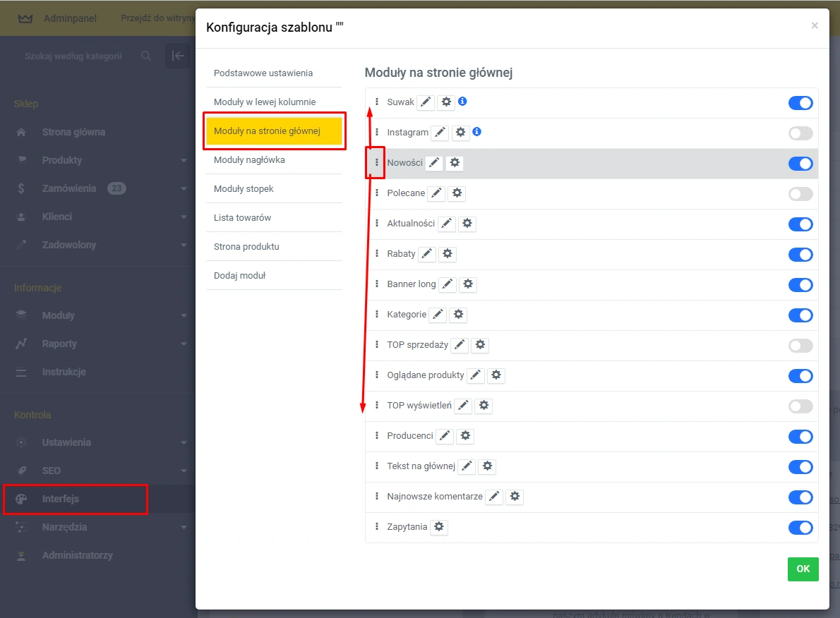
Task: Edit the Nowości module name with pencil icon
Action: pyautogui.click(x=433, y=163)
